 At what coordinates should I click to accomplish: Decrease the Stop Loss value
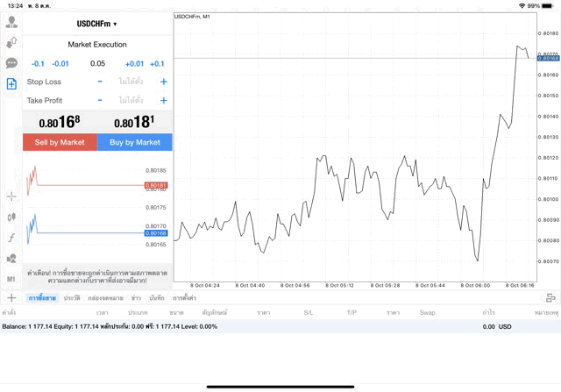click(100, 82)
